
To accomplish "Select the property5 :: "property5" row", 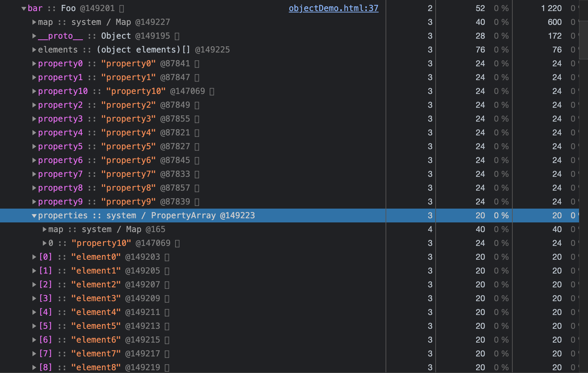I will [290, 146].
